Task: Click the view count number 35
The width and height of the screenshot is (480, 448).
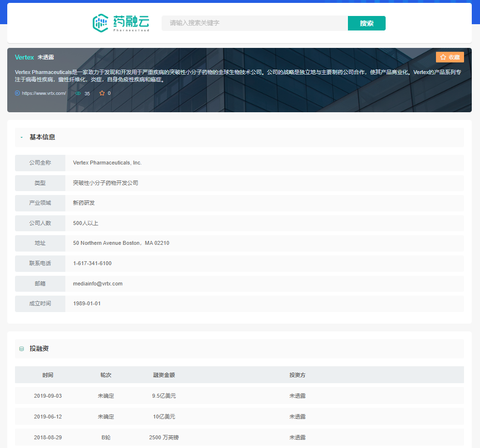Action: (x=87, y=94)
